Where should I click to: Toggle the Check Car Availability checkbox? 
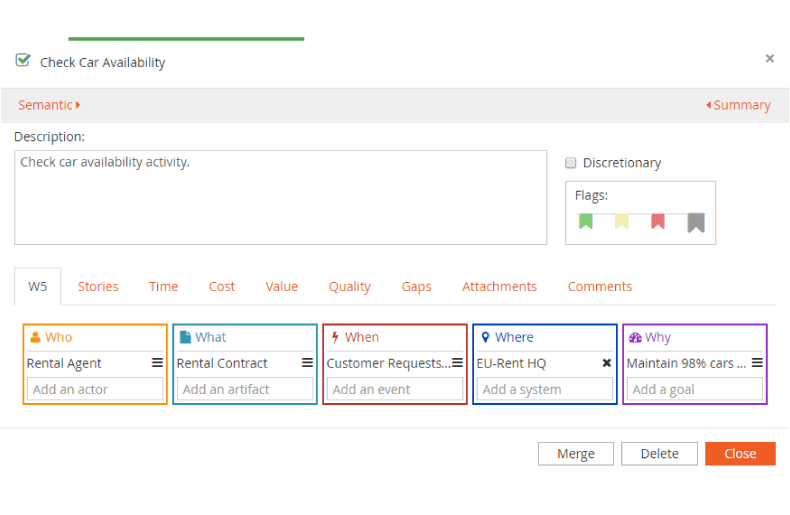coord(23,61)
